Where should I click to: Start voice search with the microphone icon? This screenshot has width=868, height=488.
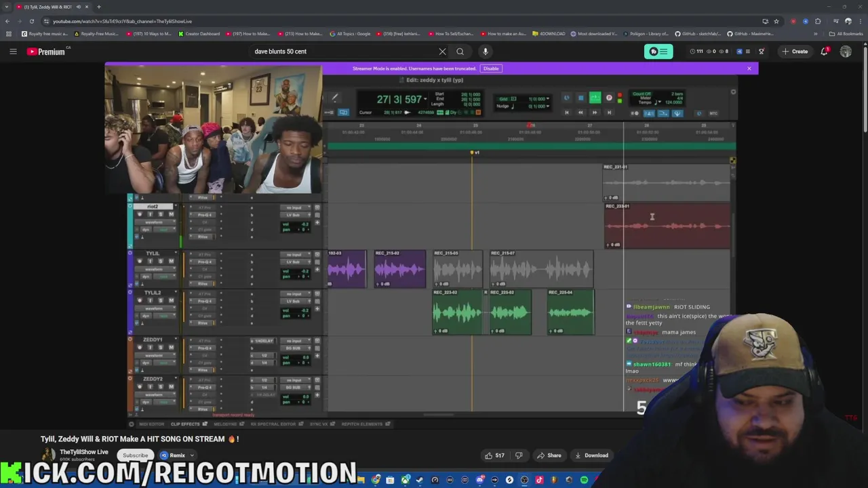tap(486, 52)
